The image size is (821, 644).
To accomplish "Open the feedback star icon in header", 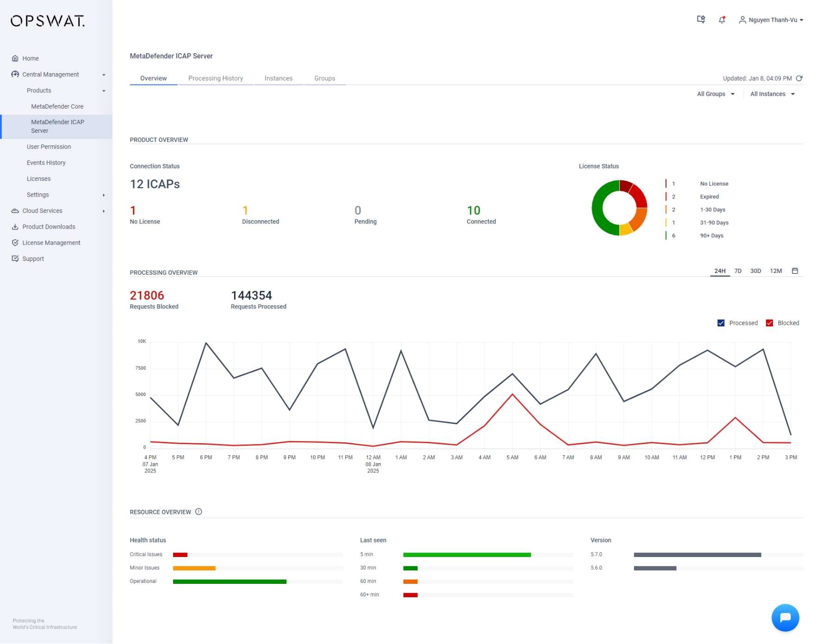I will point(701,19).
